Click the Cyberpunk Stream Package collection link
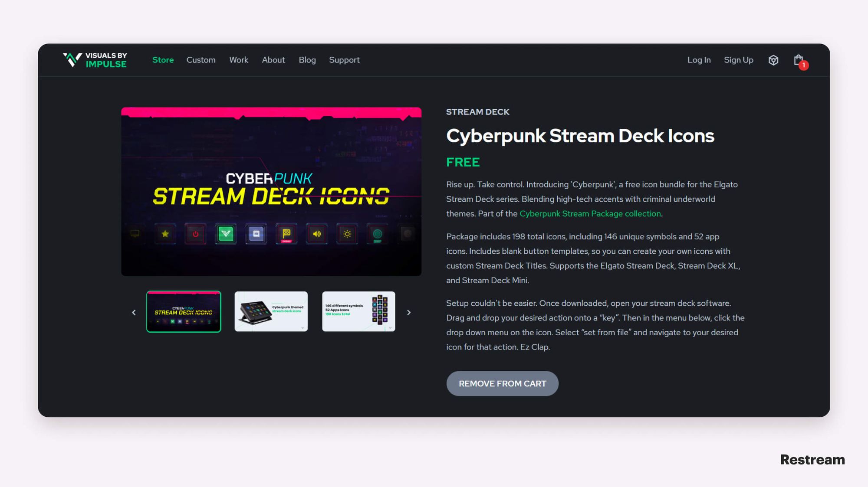 pyautogui.click(x=590, y=213)
